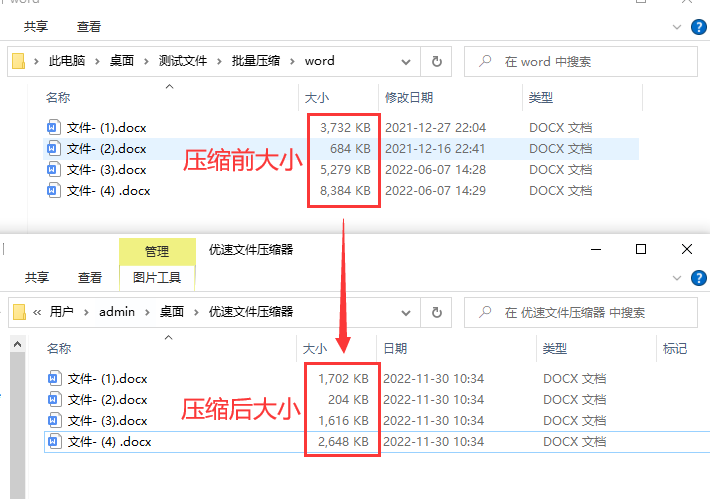The image size is (710, 499).
Task: Click chevron after 此电脑 in breadcrumb
Action: [97, 61]
